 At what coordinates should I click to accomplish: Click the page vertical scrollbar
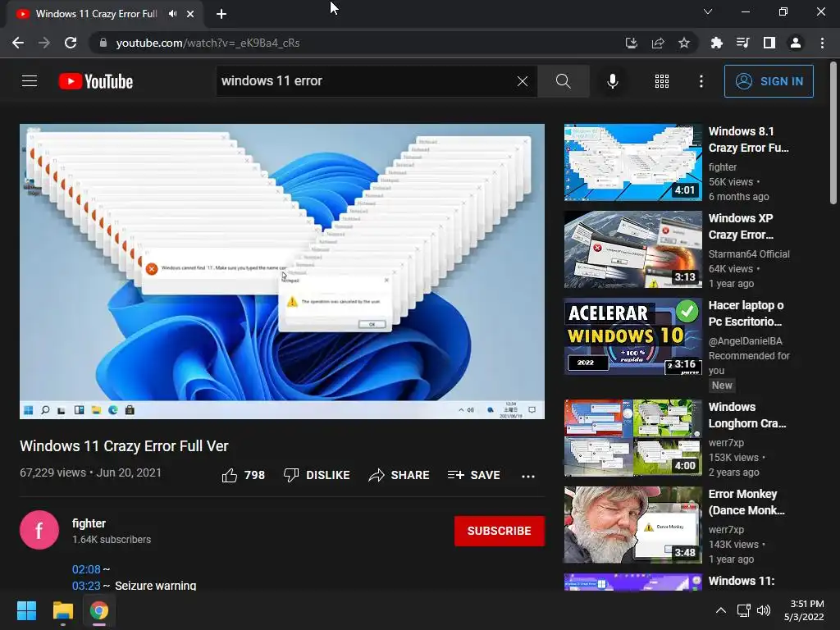[833, 134]
